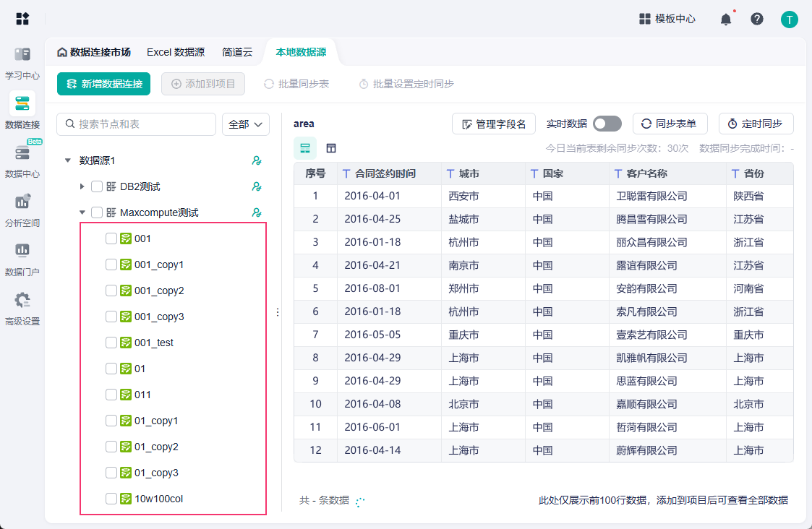This screenshot has height=529, width=812.
Task: Open 数据中心 in sidebar
Action: coord(22,162)
